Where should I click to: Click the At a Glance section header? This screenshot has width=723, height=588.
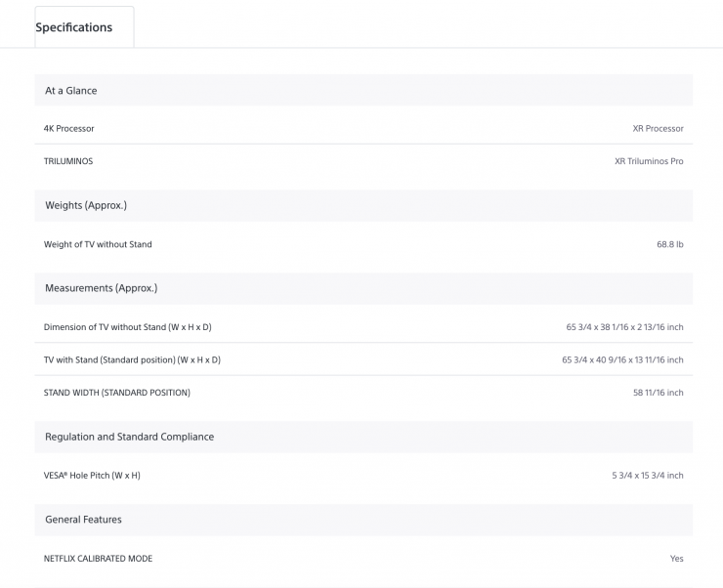(71, 91)
